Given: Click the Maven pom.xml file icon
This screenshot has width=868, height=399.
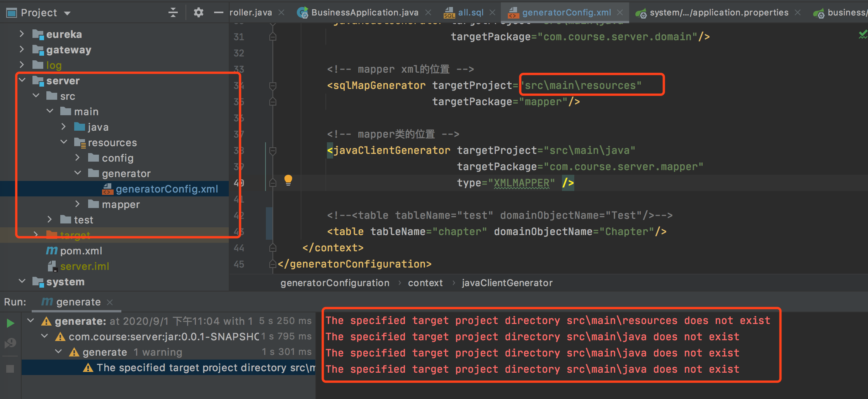Looking at the screenshot, I should 51,251.
